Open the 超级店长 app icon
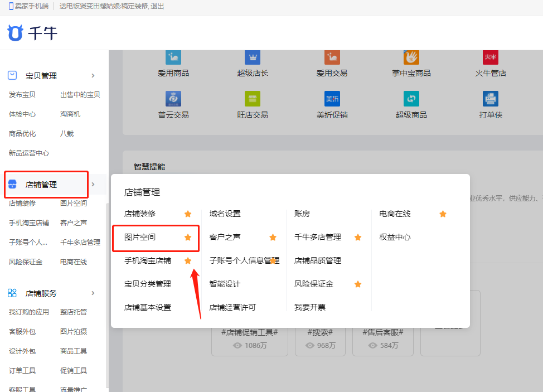Viewport: 543px width, 392px height. (253, 57)
